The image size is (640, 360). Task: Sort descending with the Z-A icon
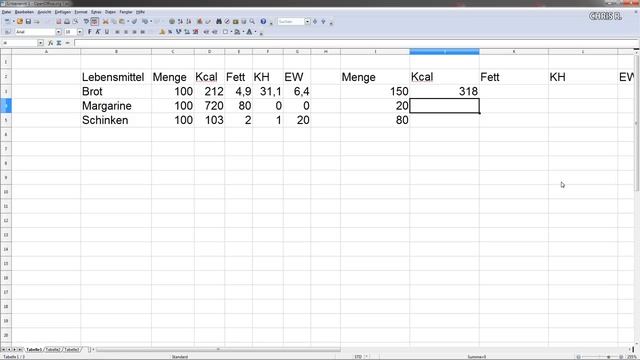click(189, 21)
